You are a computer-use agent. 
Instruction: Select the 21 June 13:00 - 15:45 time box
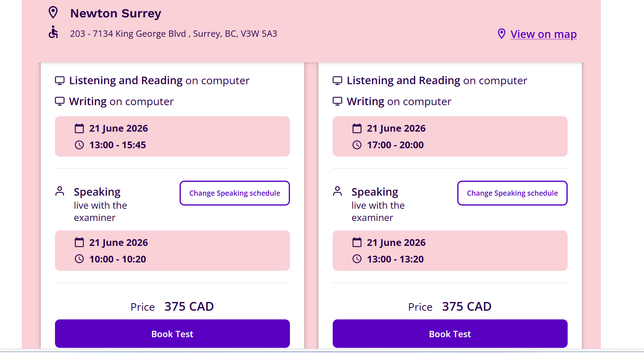(172, 136)
